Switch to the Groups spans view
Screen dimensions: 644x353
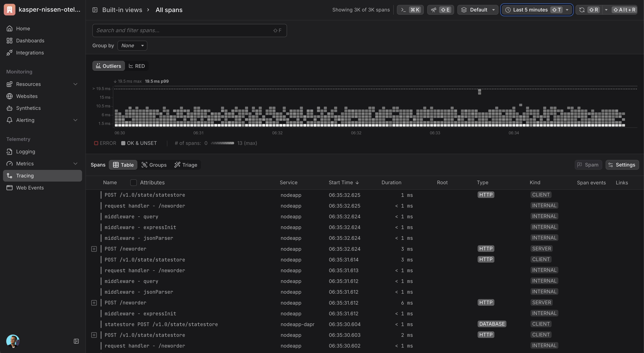point(154,165)
